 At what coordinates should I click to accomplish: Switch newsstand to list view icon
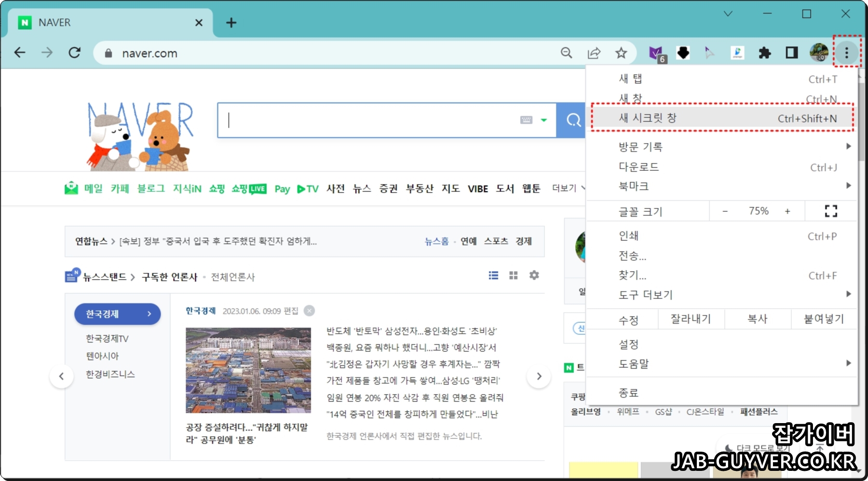pyautogui.click(x=493, y=275)
